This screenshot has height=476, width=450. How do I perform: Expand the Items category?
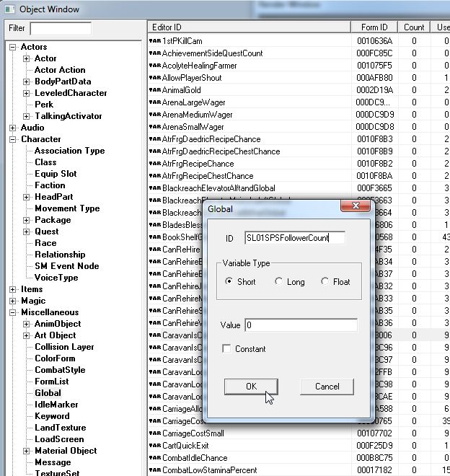12,289
